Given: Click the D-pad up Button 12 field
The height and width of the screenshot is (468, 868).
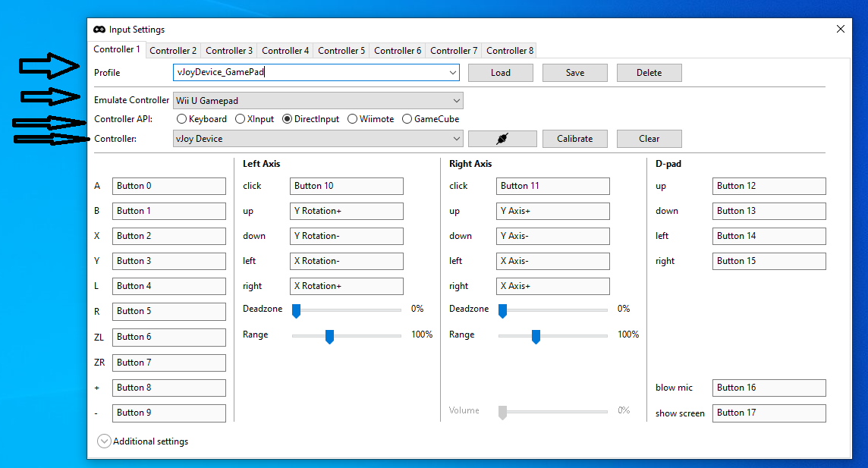Looking at the screenshot, I should pyautogui.click(x=769, y=186).
